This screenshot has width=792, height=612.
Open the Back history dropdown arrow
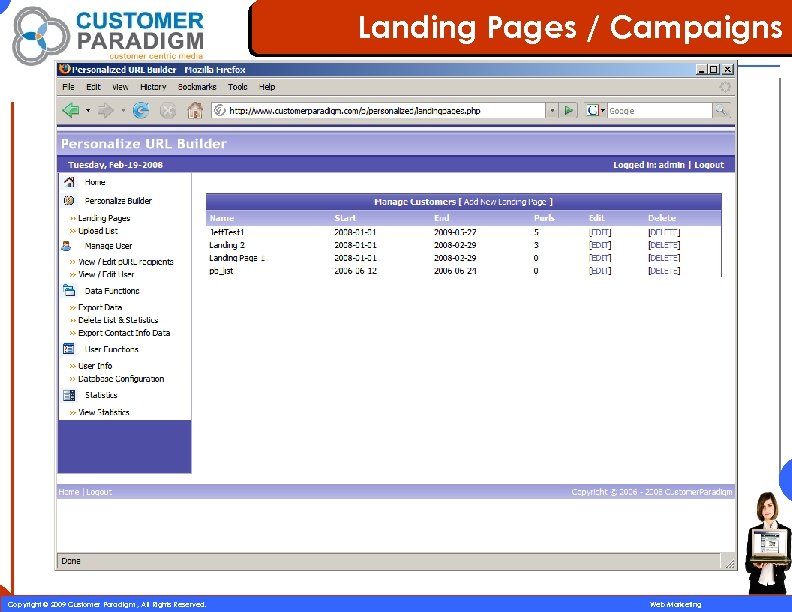click(88, 110)
